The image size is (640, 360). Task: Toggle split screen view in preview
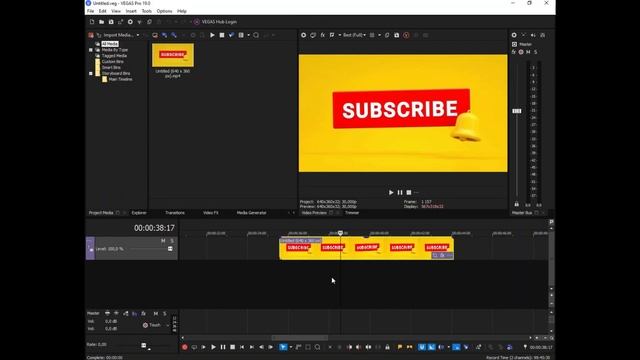332,35
